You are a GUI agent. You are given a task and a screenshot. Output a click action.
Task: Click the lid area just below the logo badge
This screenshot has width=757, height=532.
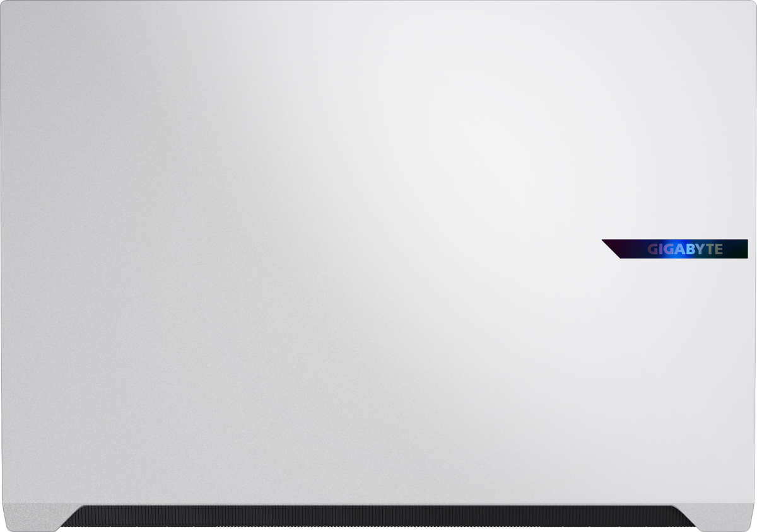(x=675, y=284)
